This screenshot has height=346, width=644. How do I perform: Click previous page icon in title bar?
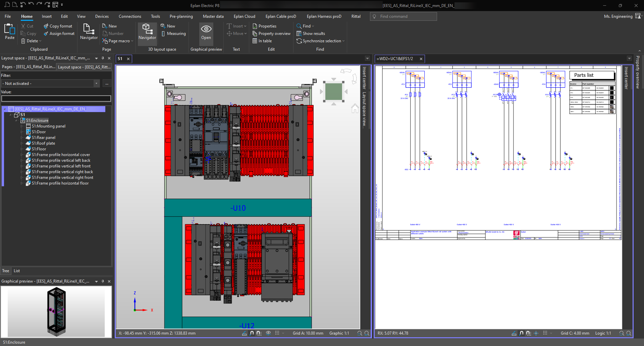pyautogui.click(x=7, y=5)
